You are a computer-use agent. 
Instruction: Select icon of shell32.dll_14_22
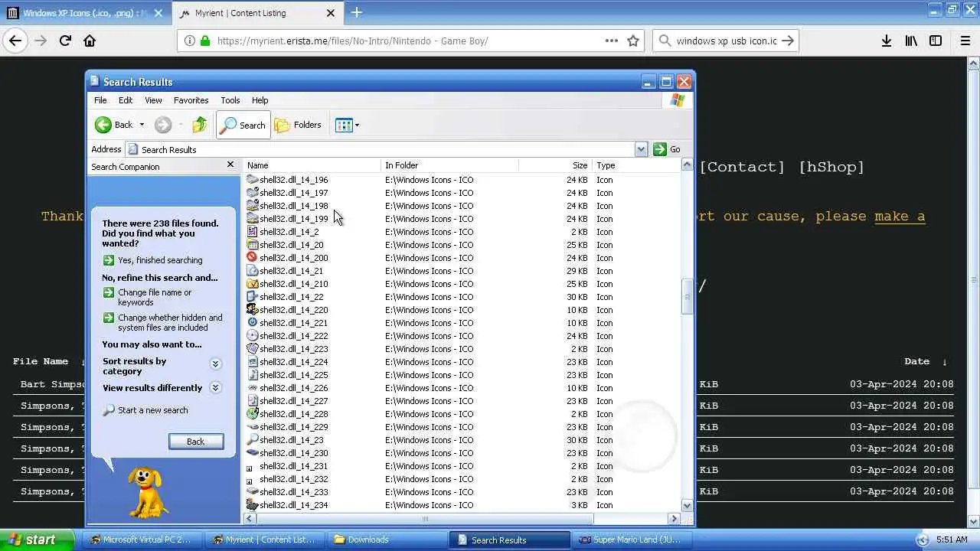[x=253, y=297]
